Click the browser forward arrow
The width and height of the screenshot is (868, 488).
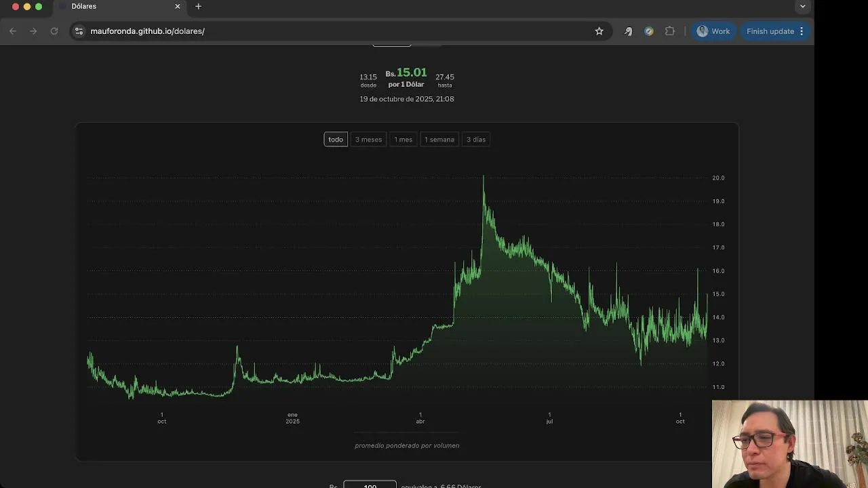tap(33, 31)
